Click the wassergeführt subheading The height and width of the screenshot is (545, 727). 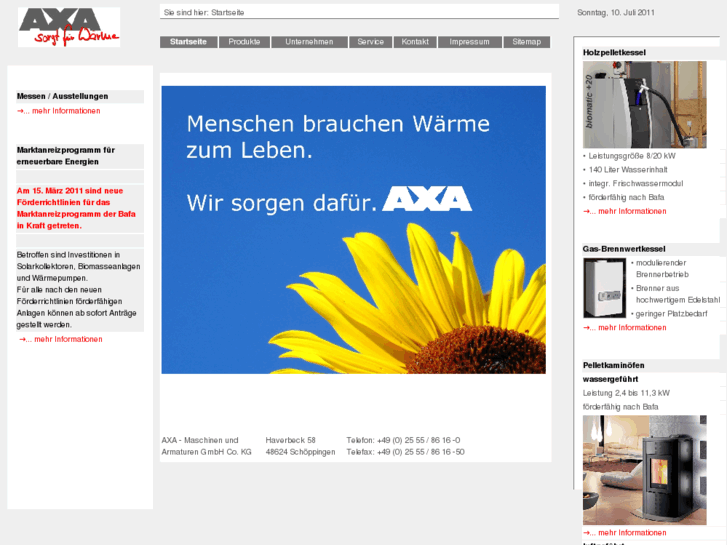[610, 379]
